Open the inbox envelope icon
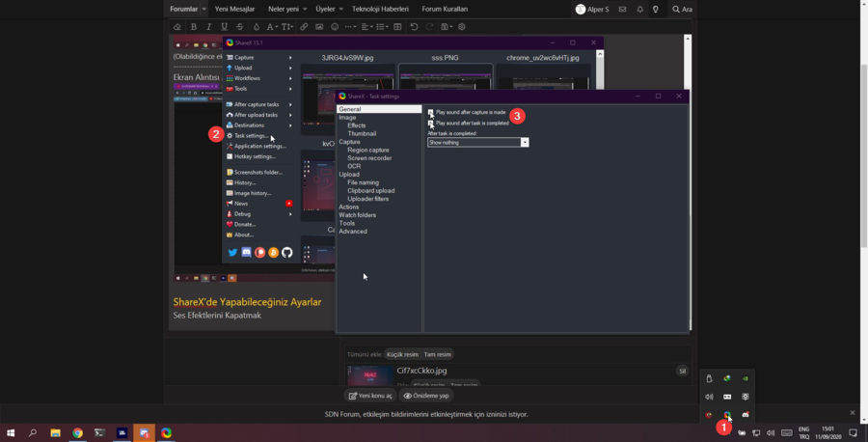The image size is (868, 442). (x=623, y=9)
